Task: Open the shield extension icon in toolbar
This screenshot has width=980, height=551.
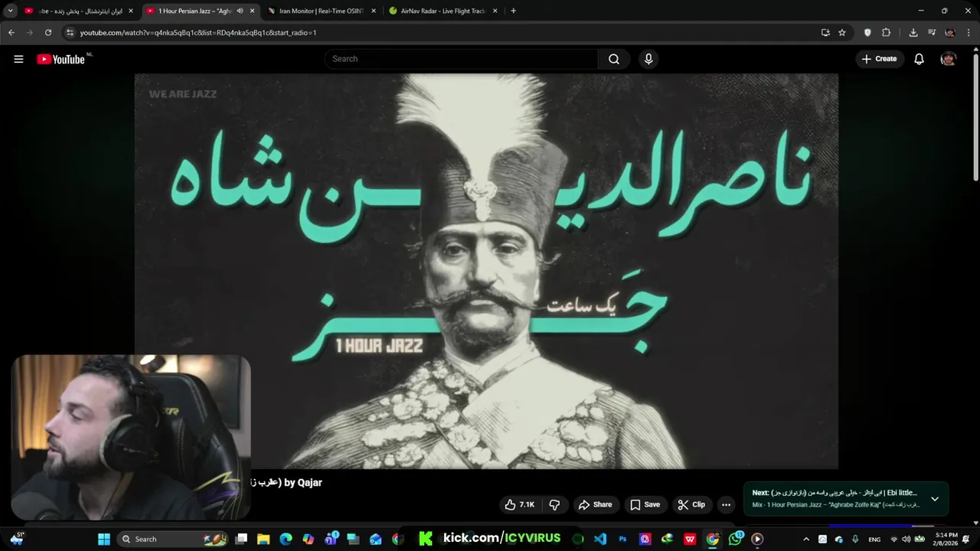Action: point(867,32)
